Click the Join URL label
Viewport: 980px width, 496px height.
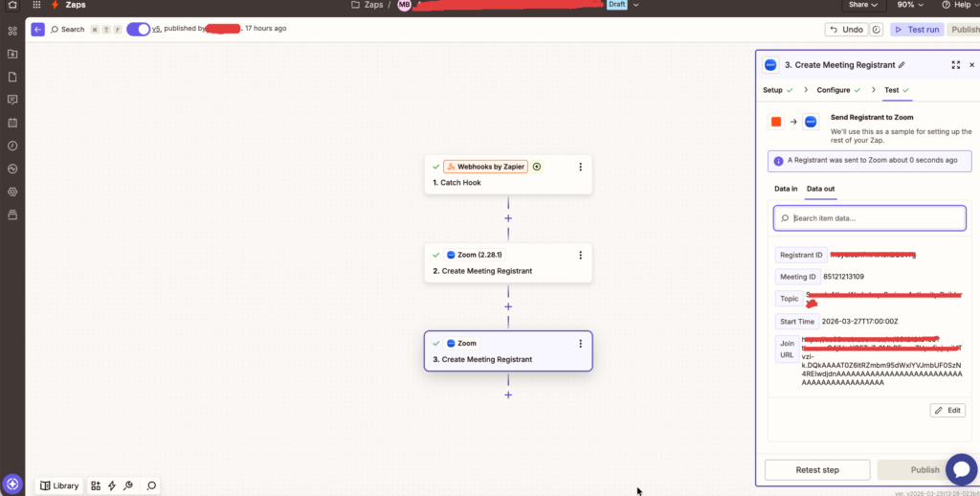point(787,349)
